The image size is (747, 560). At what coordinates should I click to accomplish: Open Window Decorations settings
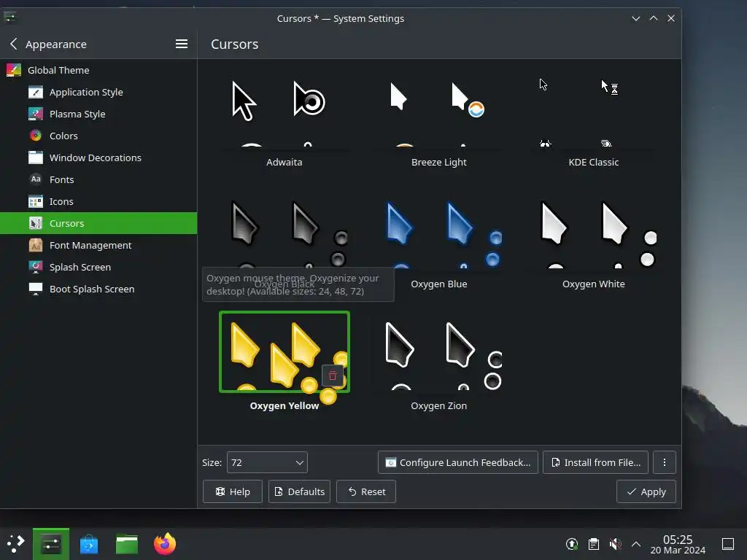click(98, 157)
